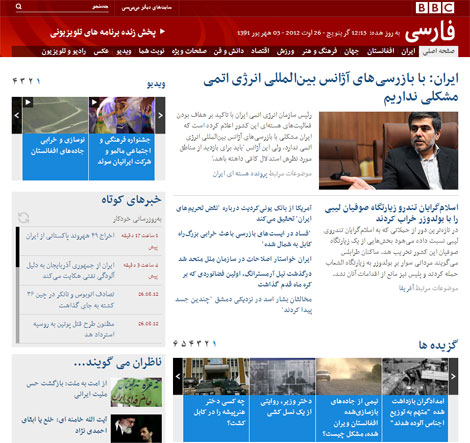Click the search input field

66,7
